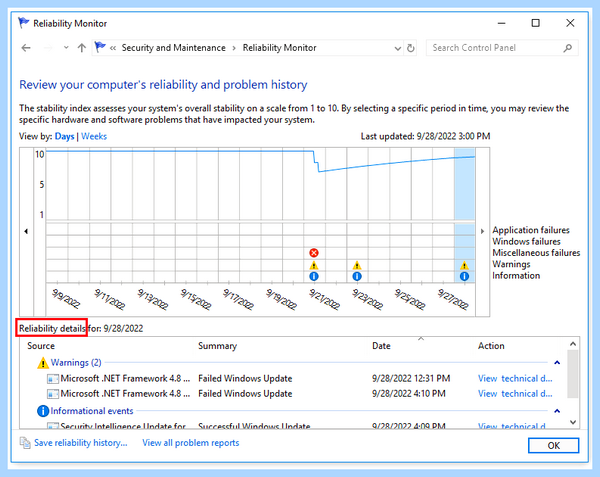600x477 pixels.
Task: Expand the address bar history dropdown
Action: click(398, 48)
